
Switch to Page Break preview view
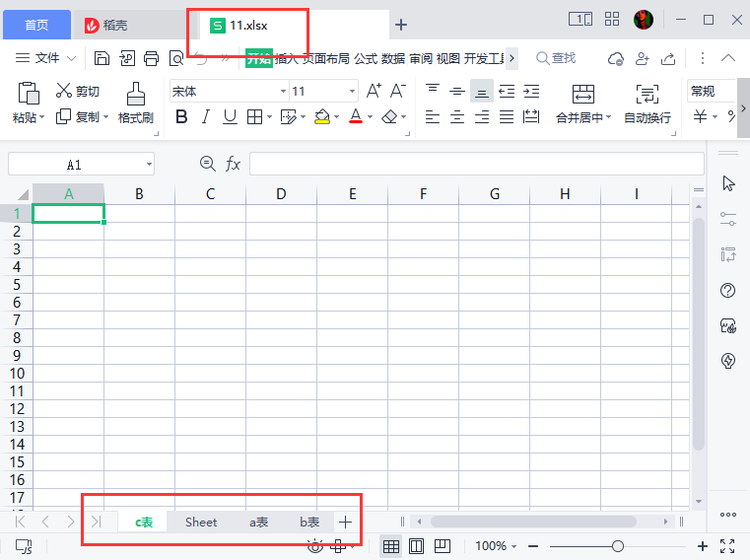[443, 546]
